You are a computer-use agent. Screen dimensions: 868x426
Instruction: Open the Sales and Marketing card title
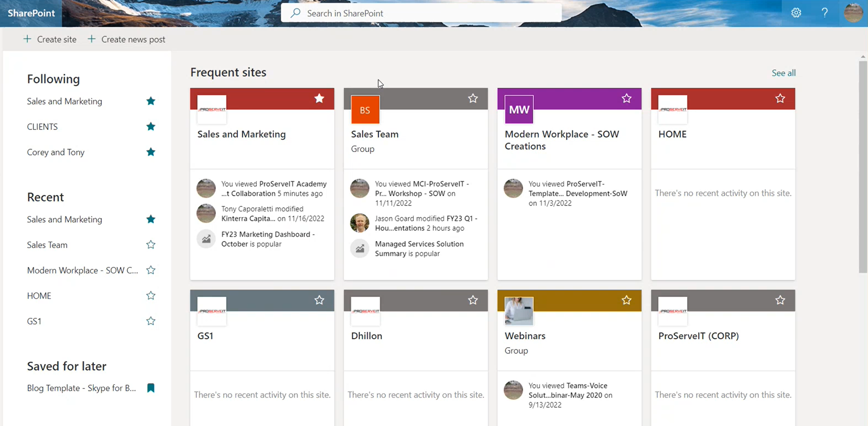tap(241, 134)
